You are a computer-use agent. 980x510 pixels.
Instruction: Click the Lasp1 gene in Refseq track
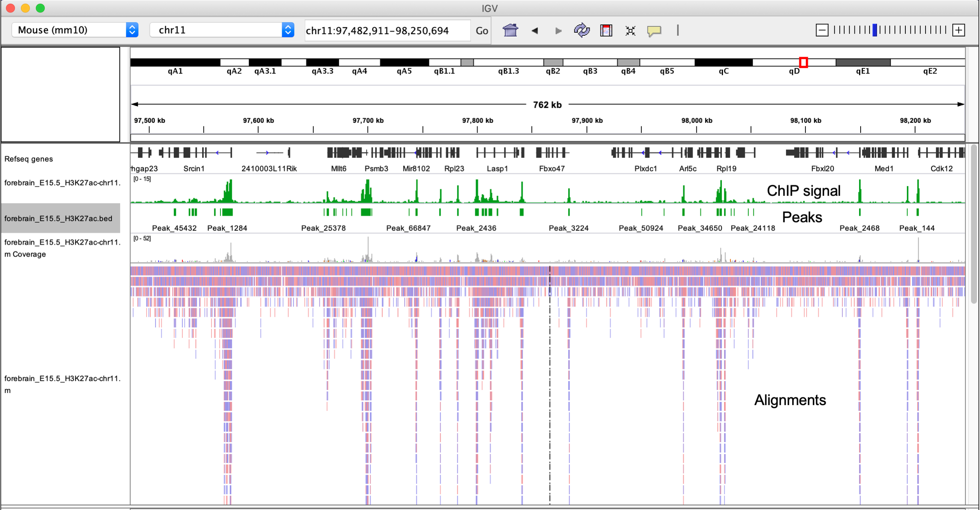point(498,153)
